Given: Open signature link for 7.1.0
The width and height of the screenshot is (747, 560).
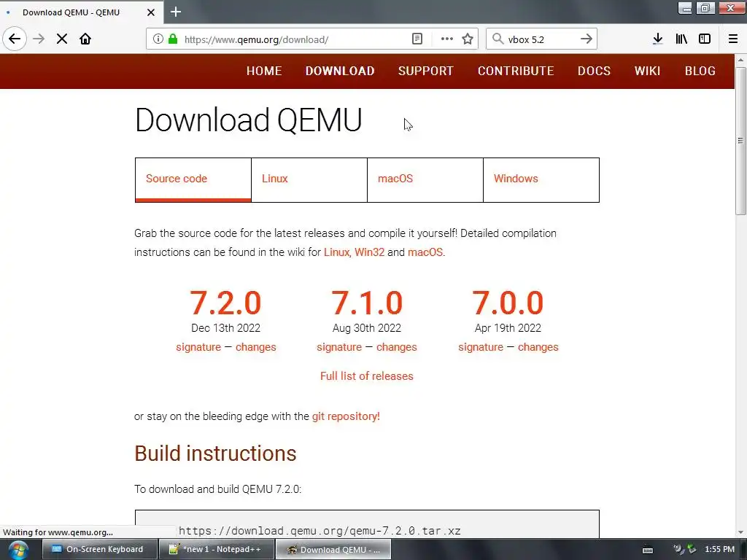Looking at the screenshot, I should coord(339,347).
